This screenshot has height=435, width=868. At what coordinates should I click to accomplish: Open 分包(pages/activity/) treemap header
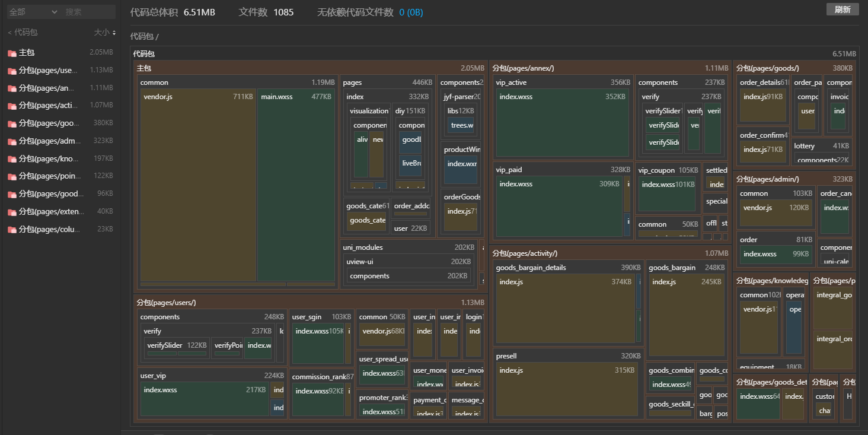[x=610, y=253]
